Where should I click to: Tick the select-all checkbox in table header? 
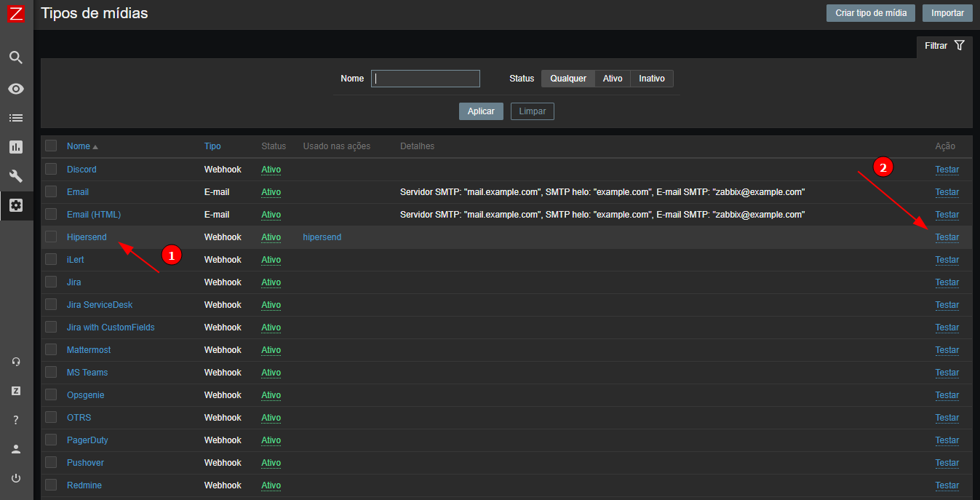tap(51, 146)
